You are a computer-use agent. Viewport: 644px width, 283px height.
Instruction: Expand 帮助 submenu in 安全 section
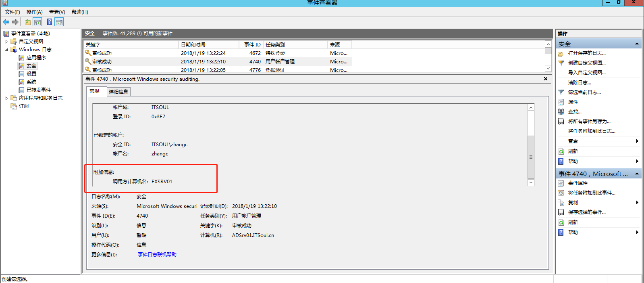tap(637, 161)
